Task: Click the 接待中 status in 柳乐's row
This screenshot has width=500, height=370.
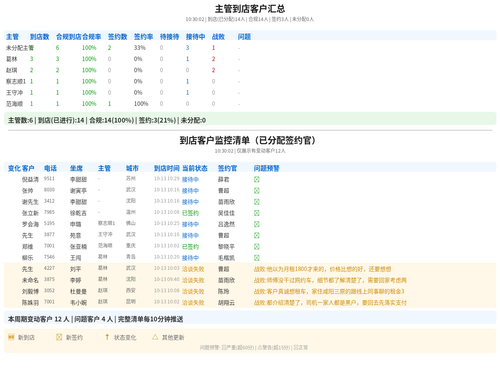Action: pyautogui.click(x=190, y=258)
